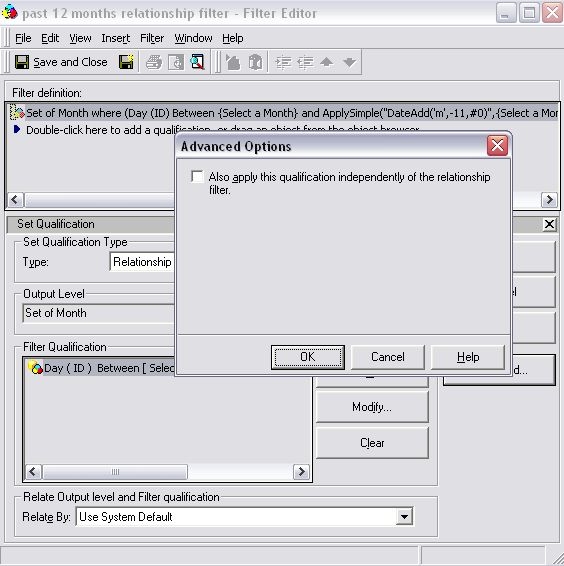Click the Save As disk icon

pos(126,62)
